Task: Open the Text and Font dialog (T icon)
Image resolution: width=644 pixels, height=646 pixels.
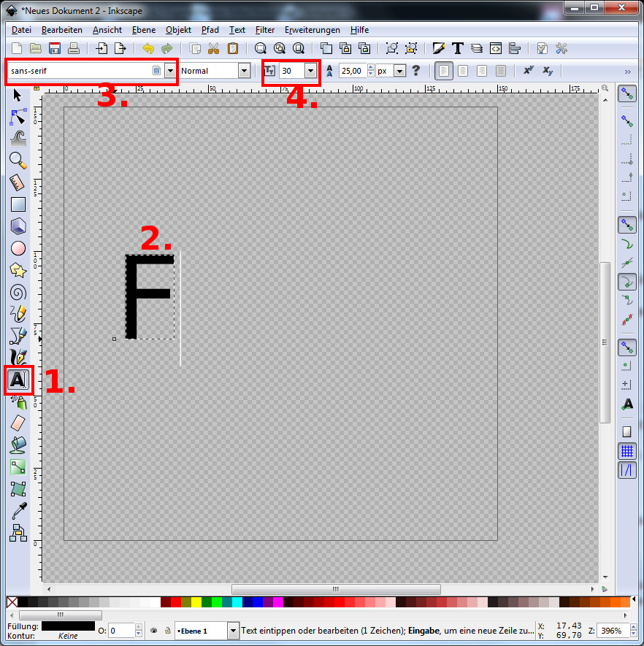Action: 457,49
